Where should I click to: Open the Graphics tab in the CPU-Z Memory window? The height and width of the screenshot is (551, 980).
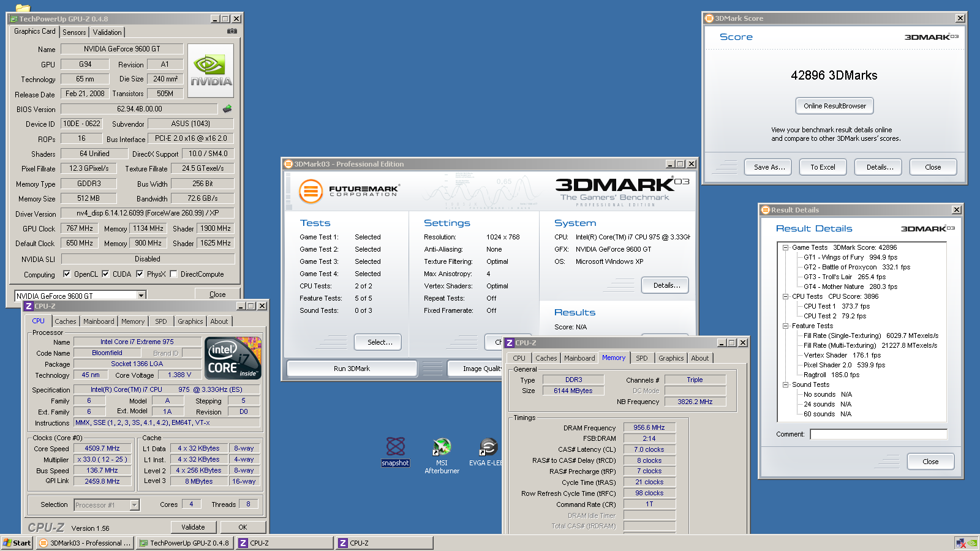671,358
